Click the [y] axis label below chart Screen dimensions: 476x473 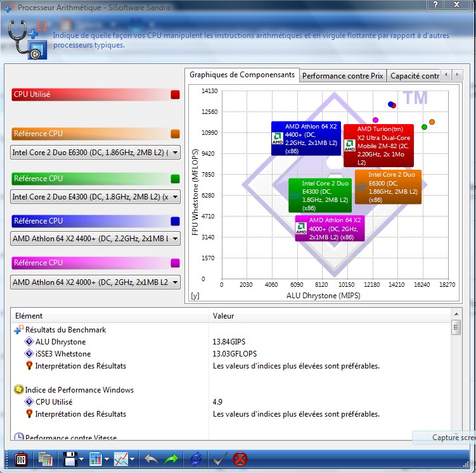pyautogui.click(x=195, y=296)
